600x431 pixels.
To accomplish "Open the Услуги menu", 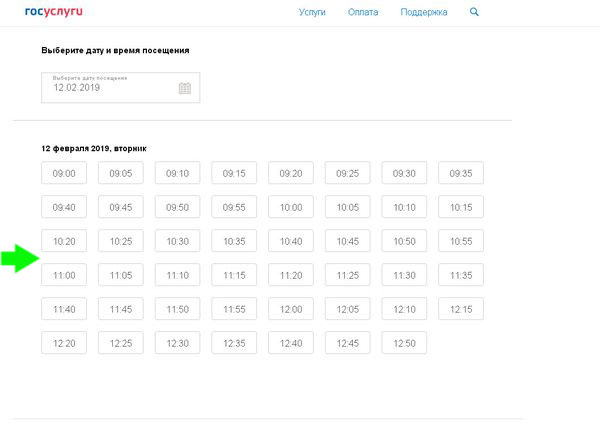I will click(x=312, y=12).
